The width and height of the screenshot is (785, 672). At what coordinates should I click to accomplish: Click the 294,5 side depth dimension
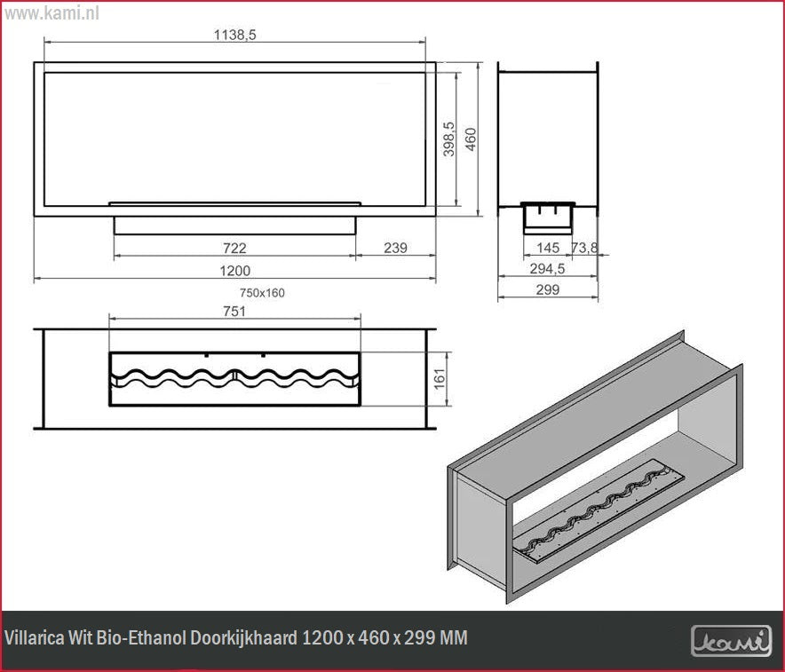[x=548, y=268]
